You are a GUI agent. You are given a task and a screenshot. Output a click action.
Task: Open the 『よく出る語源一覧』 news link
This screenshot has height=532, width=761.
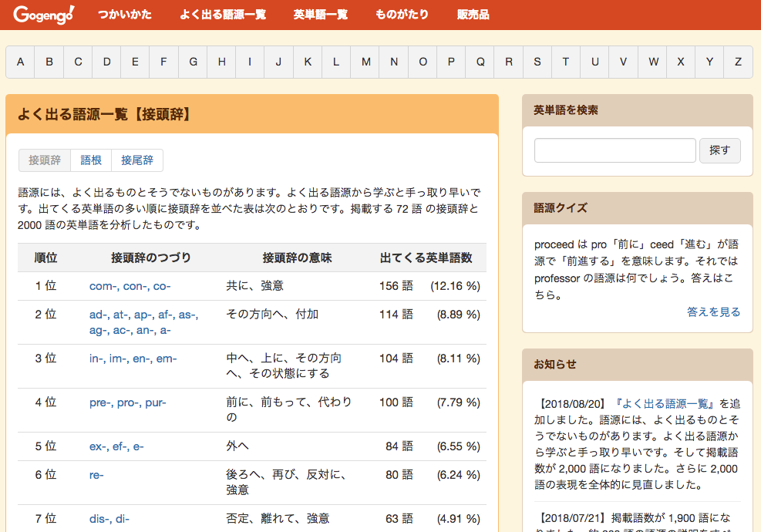(665, 404)
